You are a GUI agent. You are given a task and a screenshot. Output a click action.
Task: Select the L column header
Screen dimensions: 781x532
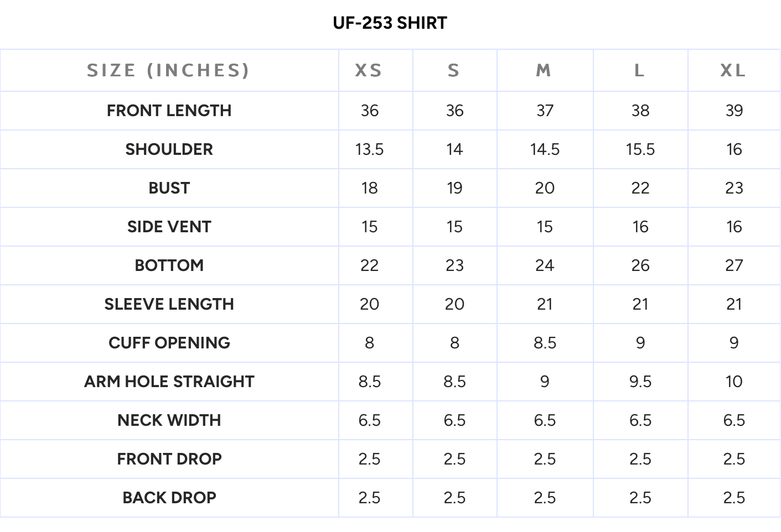point(640,71)
